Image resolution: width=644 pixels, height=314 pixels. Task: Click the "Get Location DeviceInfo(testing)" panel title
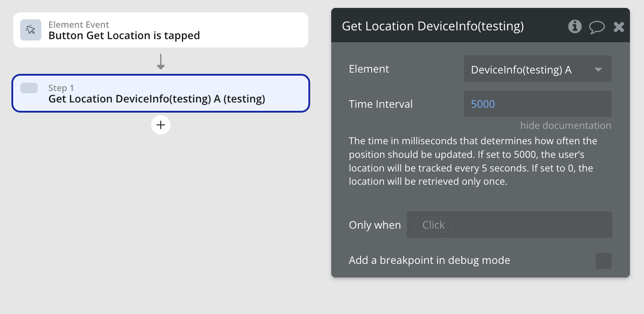pos(433,26)
